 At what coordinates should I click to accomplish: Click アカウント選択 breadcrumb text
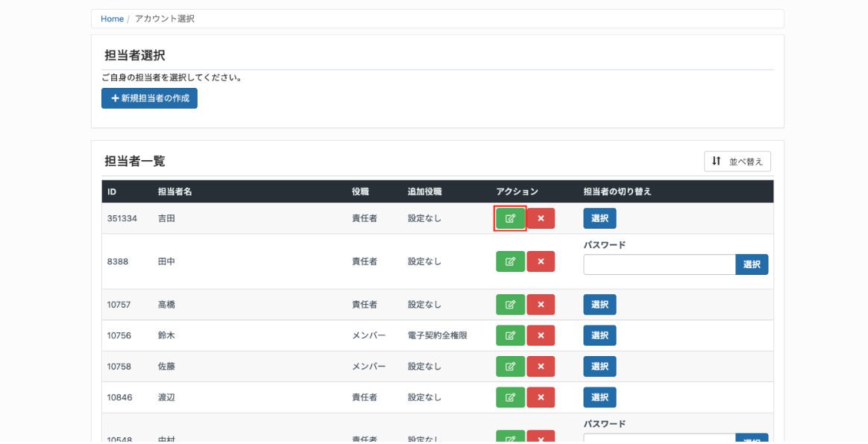tap(165, 19)
